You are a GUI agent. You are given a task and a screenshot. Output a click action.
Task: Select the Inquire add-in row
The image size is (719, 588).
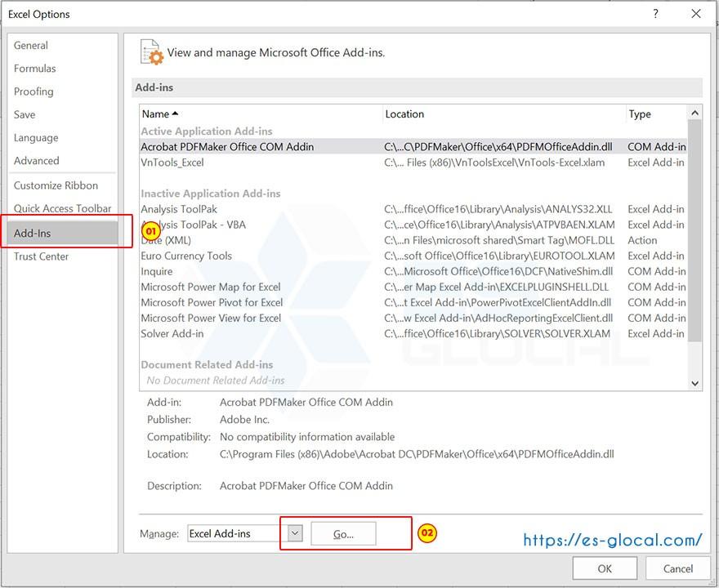click(x=413, y=272)
